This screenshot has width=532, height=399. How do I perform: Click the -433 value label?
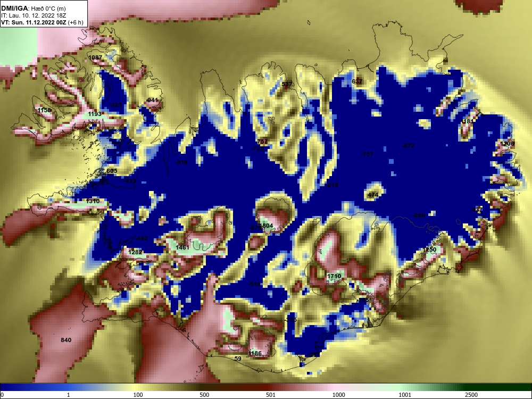tap(130, 181)
